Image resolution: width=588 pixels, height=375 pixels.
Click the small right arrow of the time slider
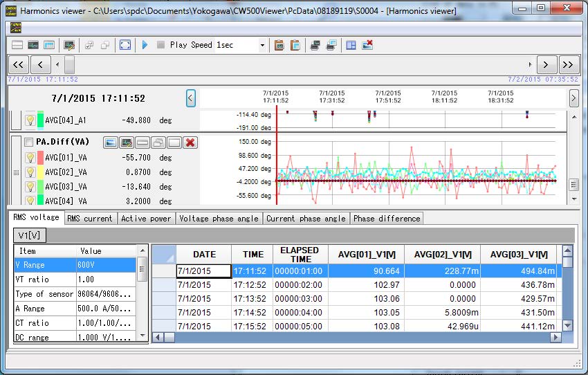pyautogui.click(x=529, y=64)
